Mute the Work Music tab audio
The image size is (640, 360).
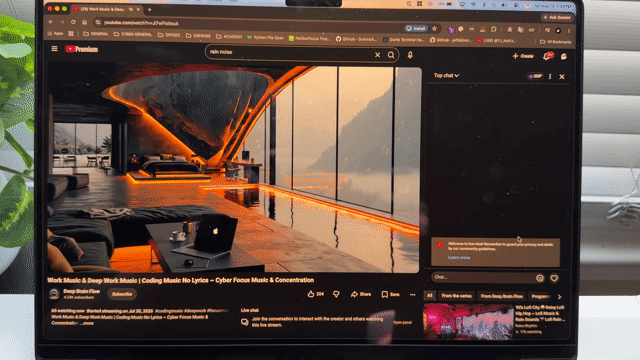pyautogui.click(x=131, y=9)
